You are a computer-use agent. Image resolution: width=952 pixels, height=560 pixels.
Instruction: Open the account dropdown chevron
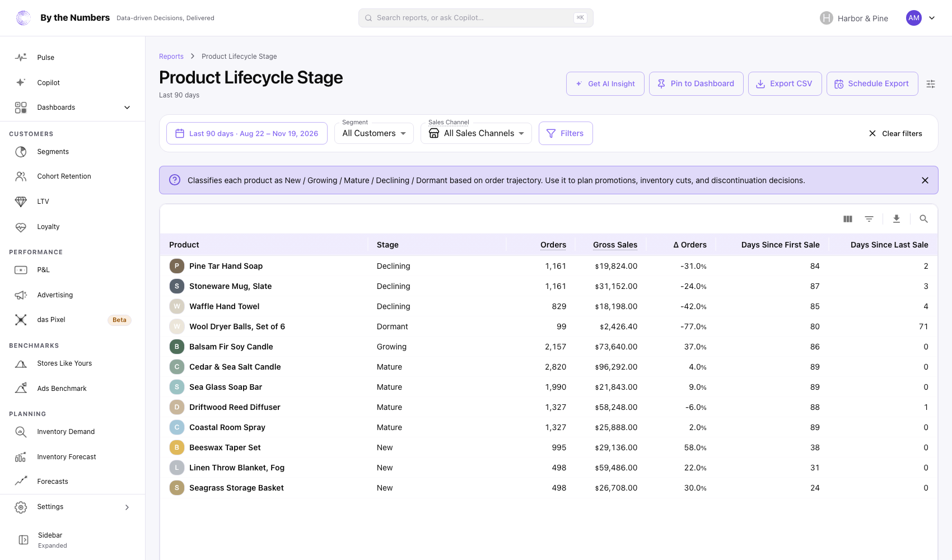(932, 18)
